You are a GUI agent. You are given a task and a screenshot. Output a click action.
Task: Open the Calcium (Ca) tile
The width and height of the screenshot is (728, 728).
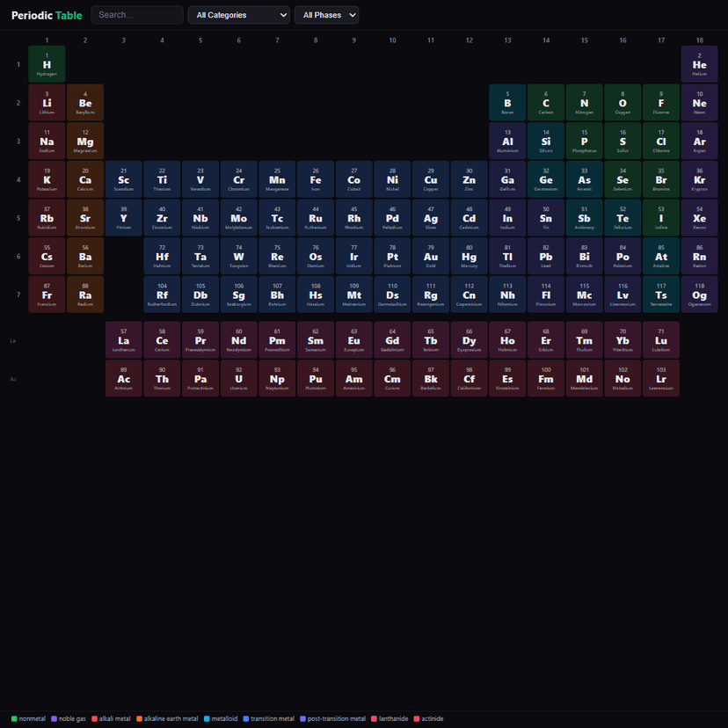tap(85, 179)
